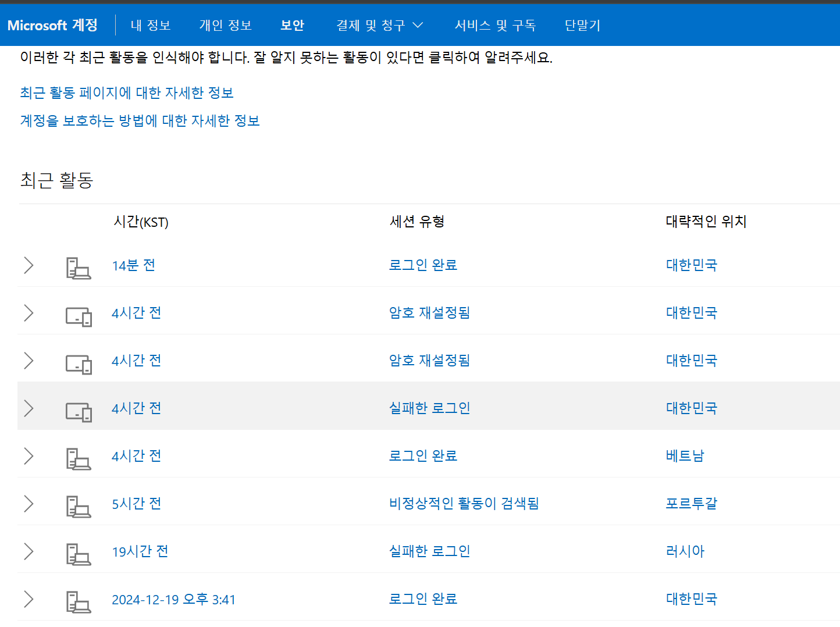Click the device icon beside 실패한 로그인 from 대한민국
Screen dimensions: 840x627
click(79, 412)
